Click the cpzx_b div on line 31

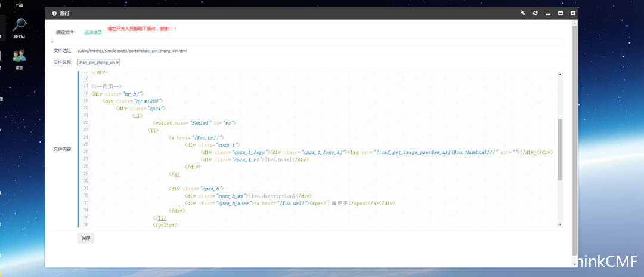tap(196, 189)
